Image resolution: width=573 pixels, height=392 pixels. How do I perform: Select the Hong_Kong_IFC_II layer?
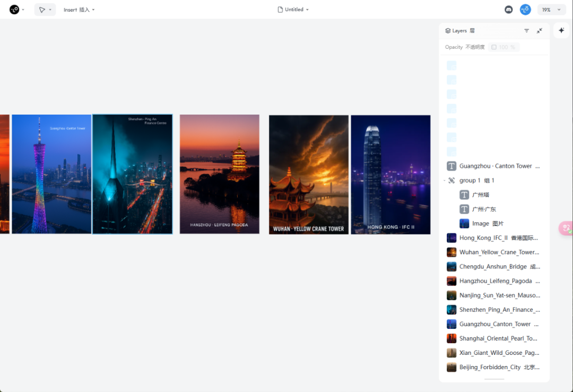click(x=494, y=238)
